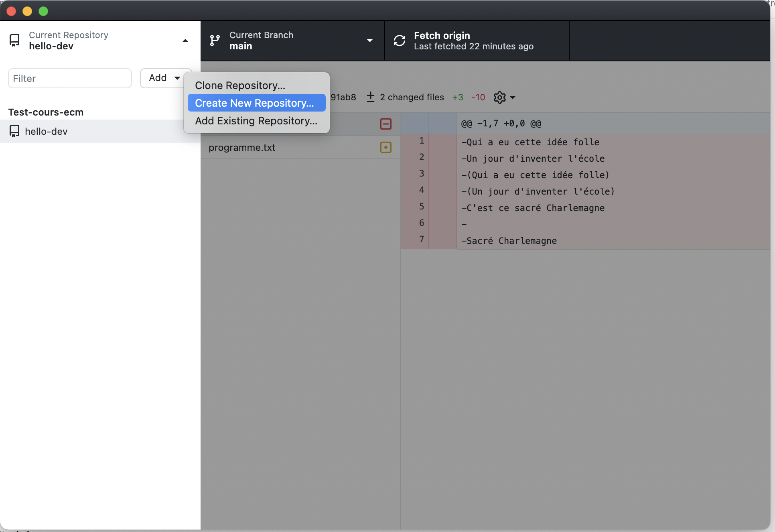Image resolution: width=775 pixels, height=532 pixels.
Task: Click the +3 additions count indicator
Action: [458, 97]
